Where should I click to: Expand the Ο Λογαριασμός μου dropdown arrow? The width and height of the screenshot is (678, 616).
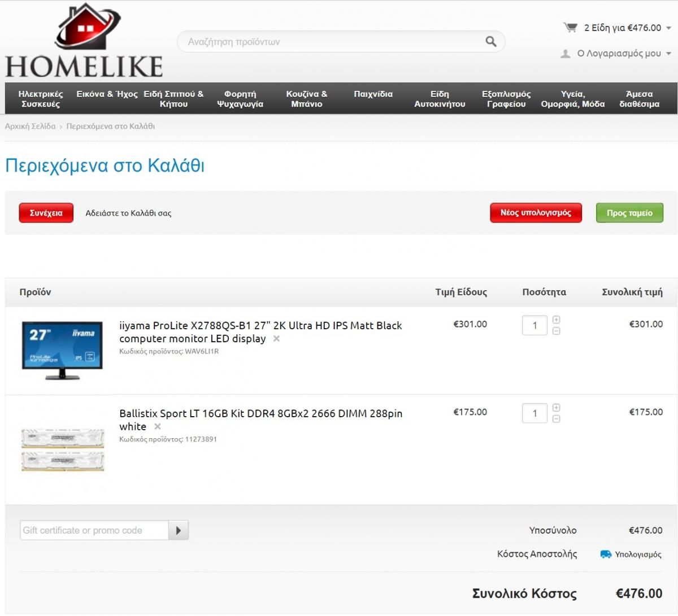(668, 54)
